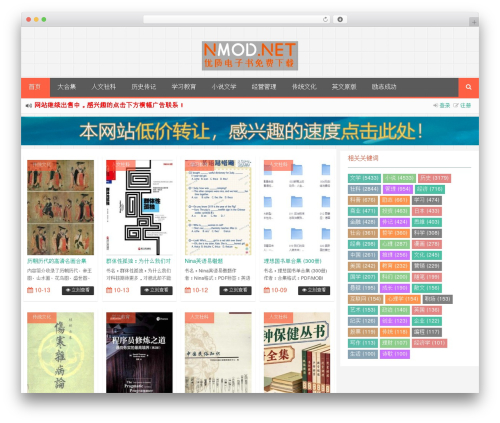Viewport: 500px width, 423px height.
Task: Select the 企业 (122) keyword tag
Action: click(427, 321)
